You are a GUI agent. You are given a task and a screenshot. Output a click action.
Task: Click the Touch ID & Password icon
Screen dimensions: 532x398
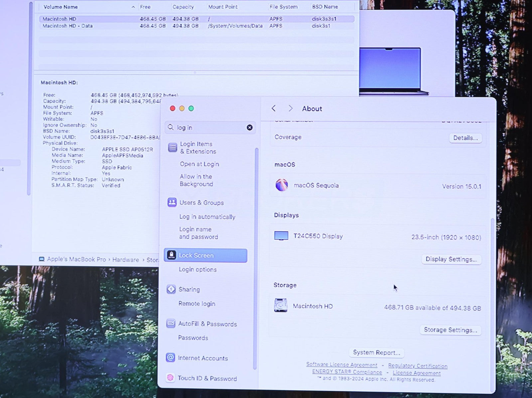170,378
